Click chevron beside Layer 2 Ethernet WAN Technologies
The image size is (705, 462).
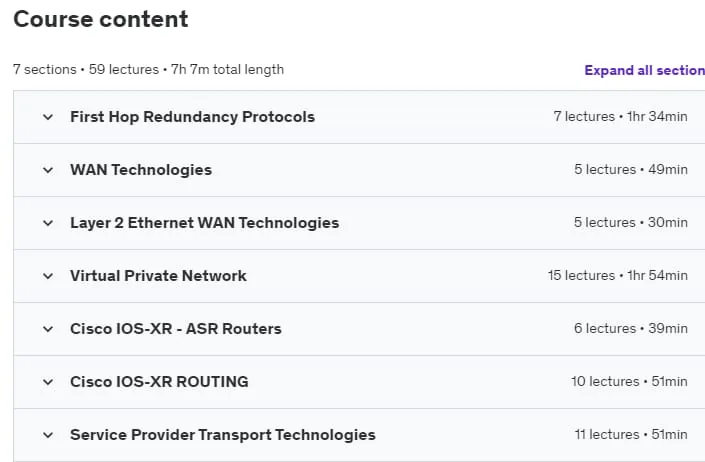tap(48, 223)
